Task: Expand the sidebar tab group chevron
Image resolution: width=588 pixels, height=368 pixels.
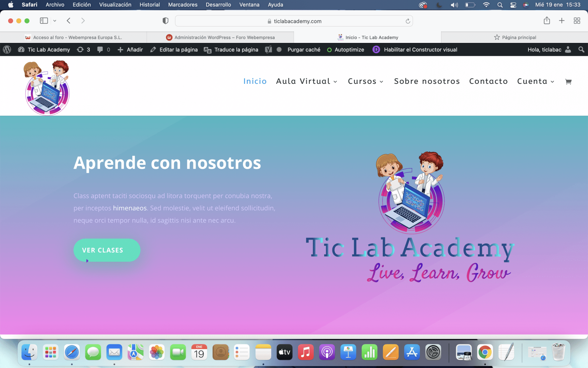Action: (x=54, y=21)
